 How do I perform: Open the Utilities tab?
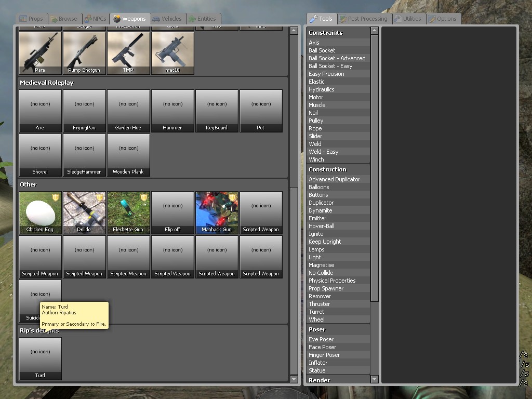(x=408, y=19)
